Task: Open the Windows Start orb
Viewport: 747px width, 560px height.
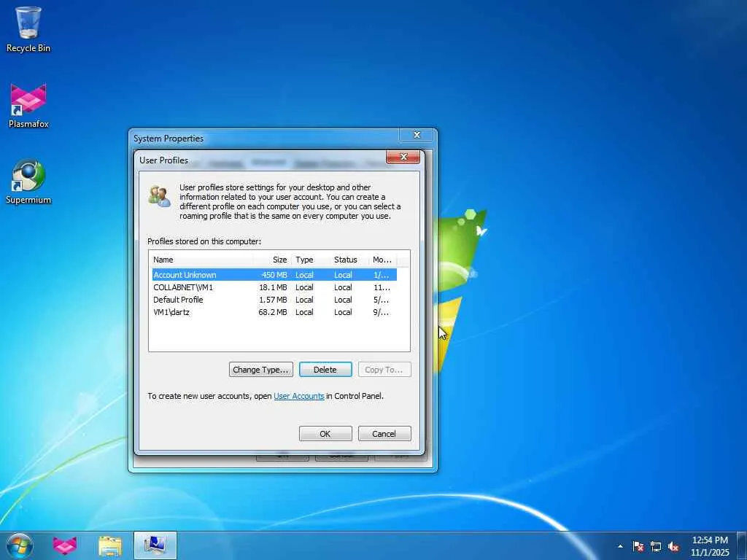Action: (x=20, y=545)
